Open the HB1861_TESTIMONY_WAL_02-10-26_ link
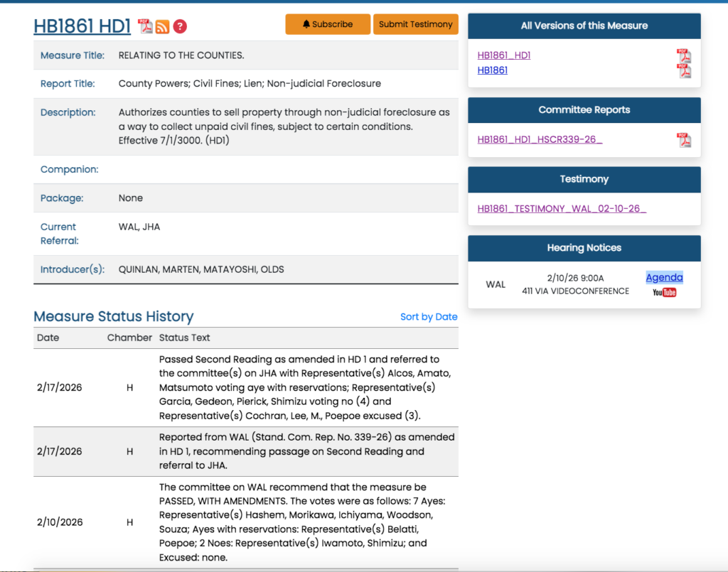Screen dimensions: 728x572 (562, 208)
